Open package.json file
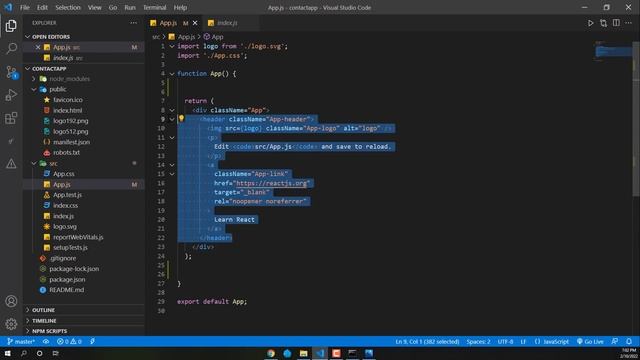 (x=67, y=280)
